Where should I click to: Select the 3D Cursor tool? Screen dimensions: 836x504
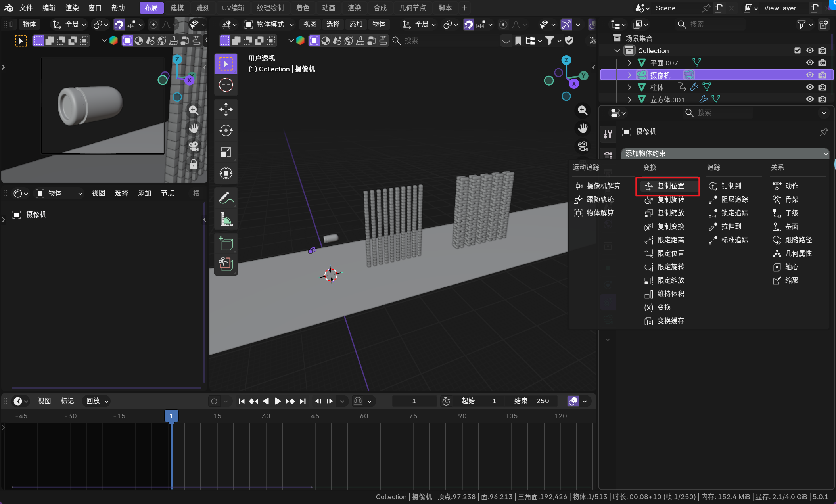pos(226,85)
